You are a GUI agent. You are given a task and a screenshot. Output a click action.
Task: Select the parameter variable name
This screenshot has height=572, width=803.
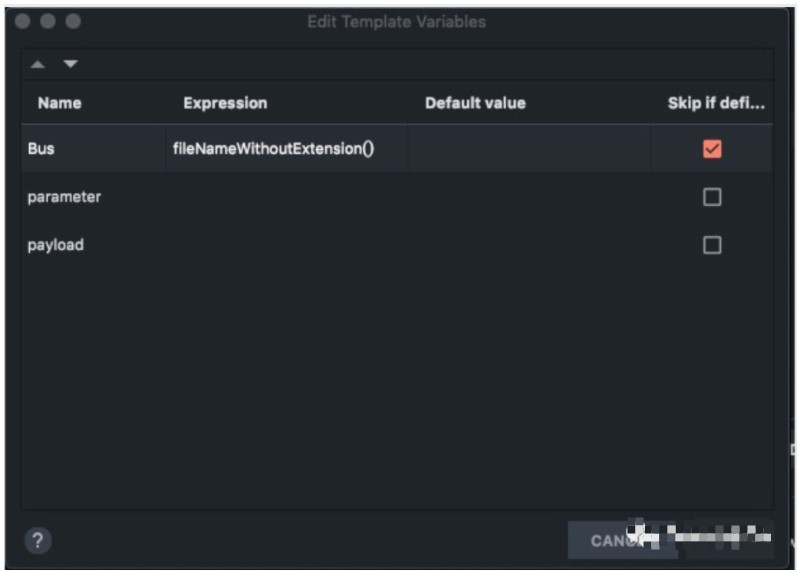tap(64, 197)
